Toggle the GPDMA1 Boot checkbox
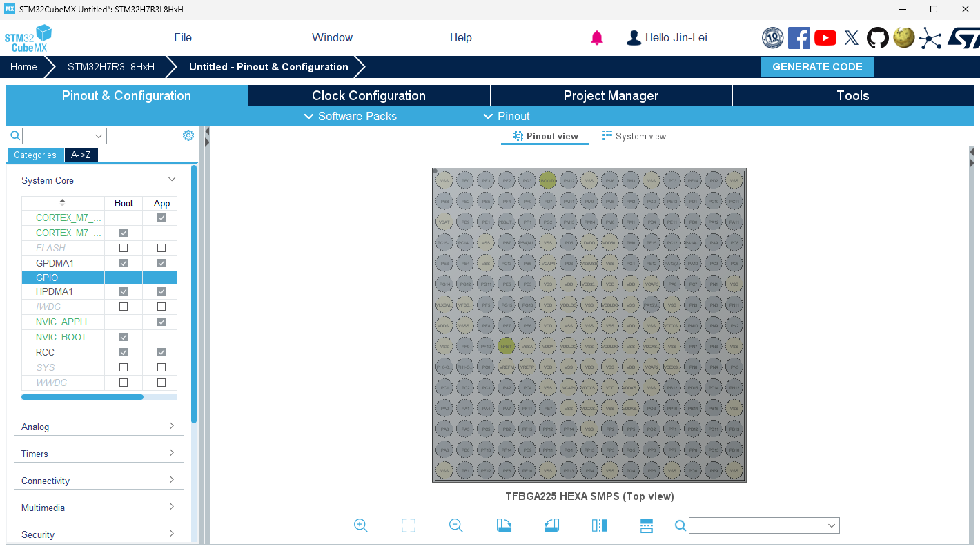The height and width of the screenshot is (551, 980). tap(124, 263)
